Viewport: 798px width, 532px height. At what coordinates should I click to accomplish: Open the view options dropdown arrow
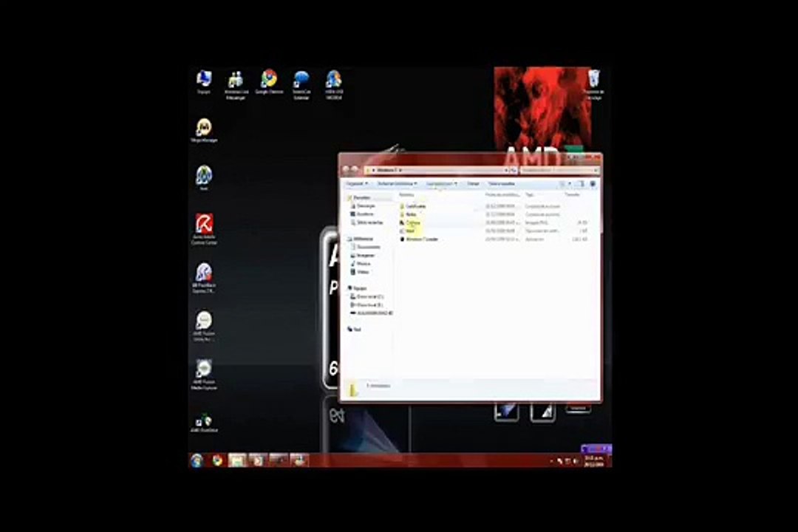click(x=570, y=184)
